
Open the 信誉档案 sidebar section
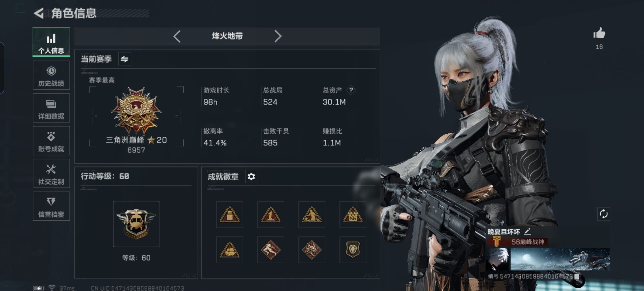coord(51,206)
